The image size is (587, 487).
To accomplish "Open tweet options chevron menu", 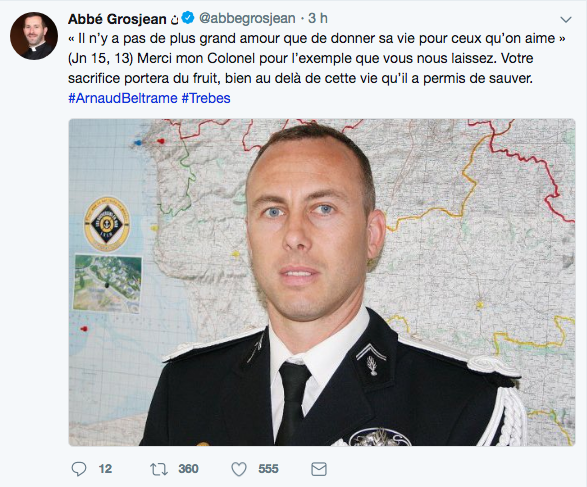I will [566, 19].
